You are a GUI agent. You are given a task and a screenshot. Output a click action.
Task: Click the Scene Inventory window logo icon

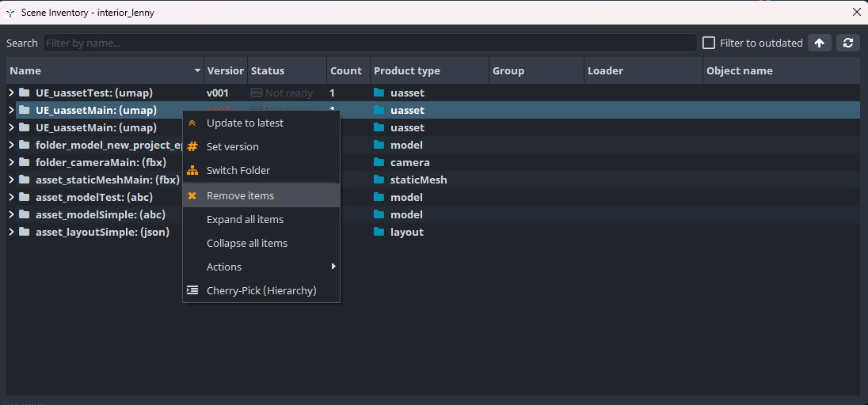coord(10,12)
